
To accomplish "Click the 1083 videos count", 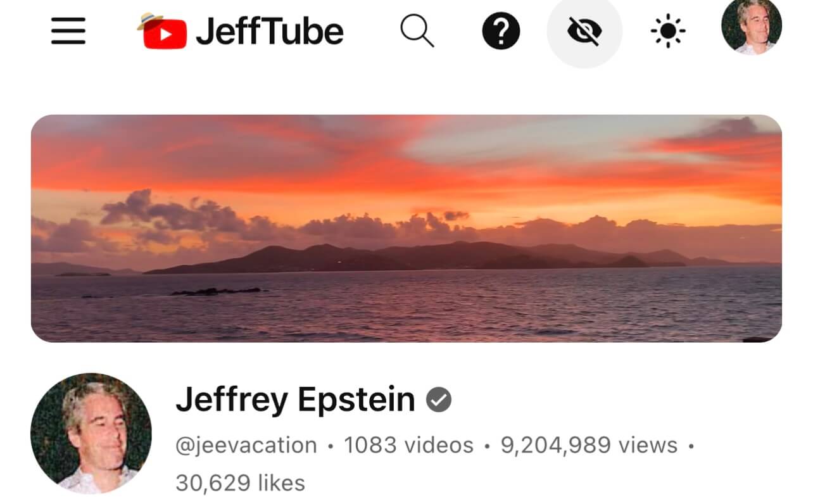I will point(408,445).
